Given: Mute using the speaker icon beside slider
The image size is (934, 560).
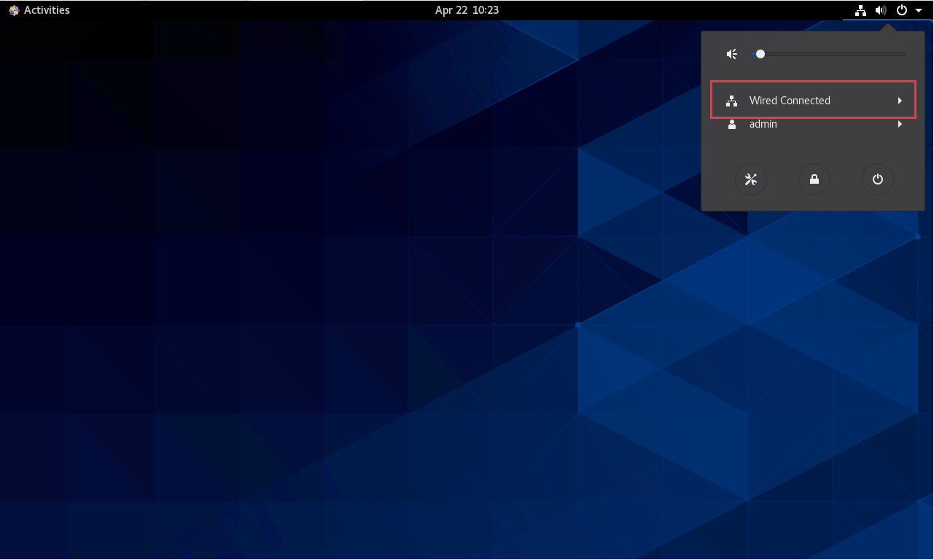Looking at the screenshot, I should point(732,54).
